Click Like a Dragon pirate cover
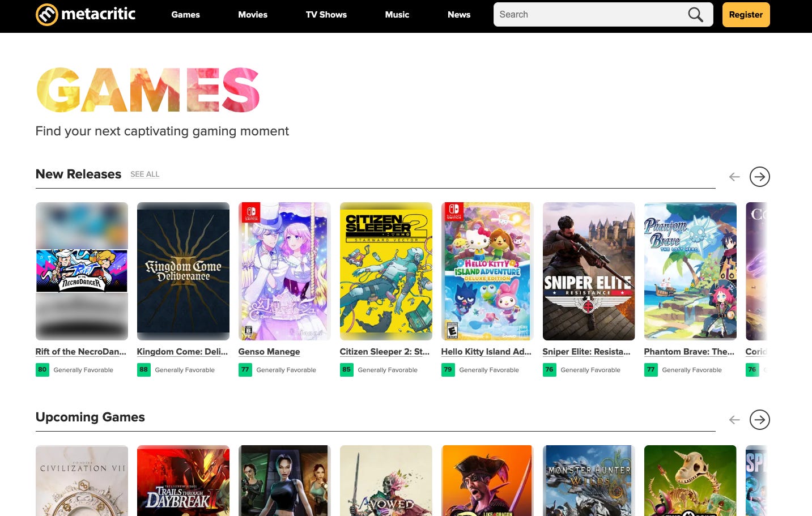The height and width of the screenshot is (516, 812). click(487, 481)
